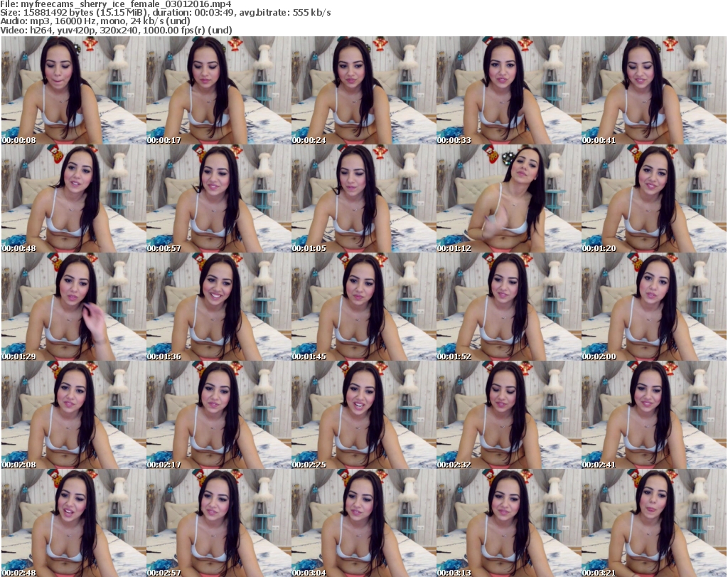Open the frame stamped 00:00:17
This screenshot has height=577, width=728.
[x=219, y=90]
